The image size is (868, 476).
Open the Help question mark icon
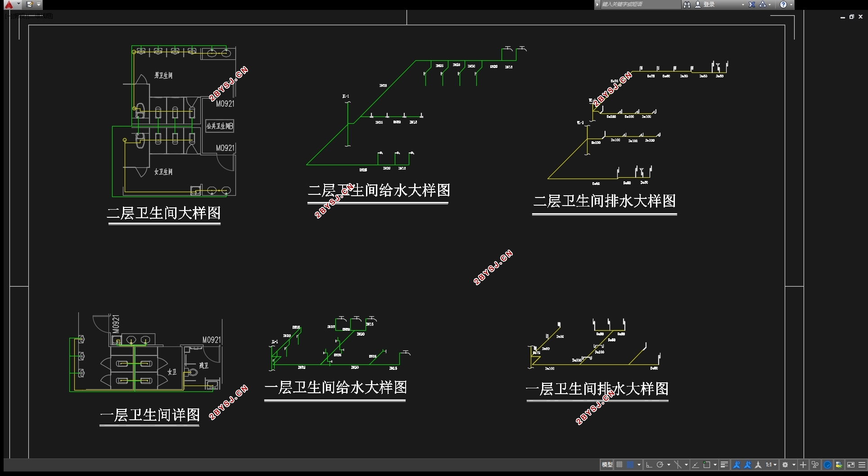pos(783,4)
